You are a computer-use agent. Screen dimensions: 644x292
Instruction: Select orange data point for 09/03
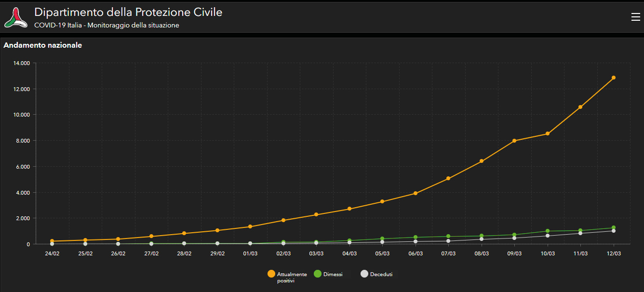514,141
